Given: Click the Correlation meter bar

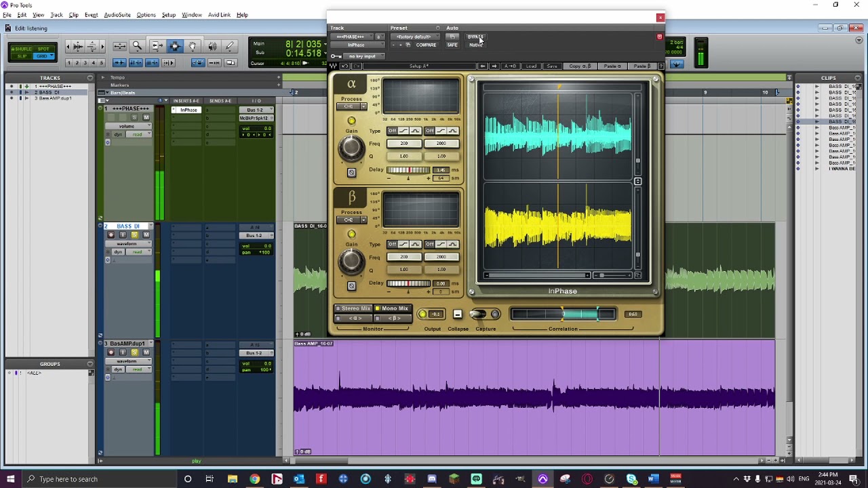Looking at the screenshot, I should point(563,314).
